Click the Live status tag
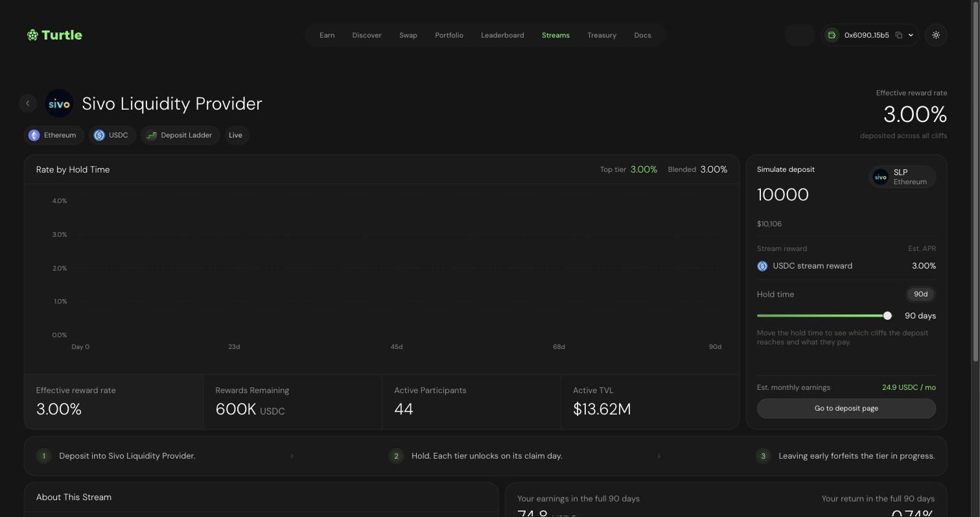This screenshot has height=517, width=980. pyautogui.click(x=237, y=135)
